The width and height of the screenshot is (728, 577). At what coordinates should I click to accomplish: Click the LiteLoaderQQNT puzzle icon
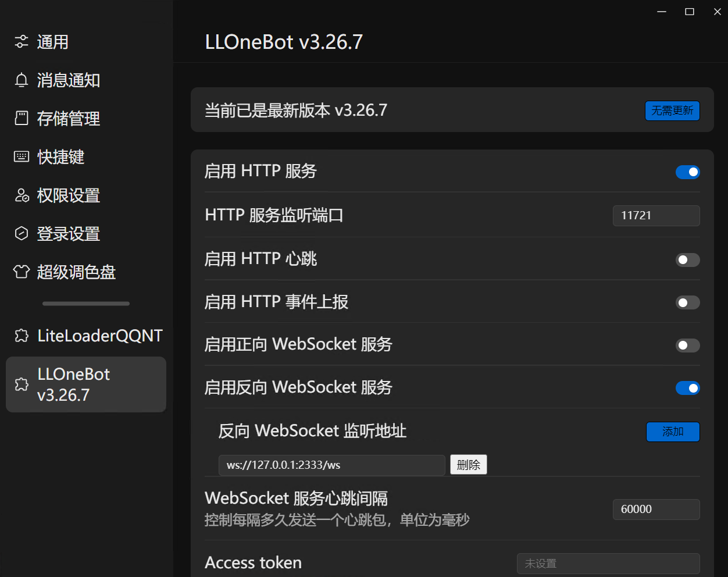[22, 336]
